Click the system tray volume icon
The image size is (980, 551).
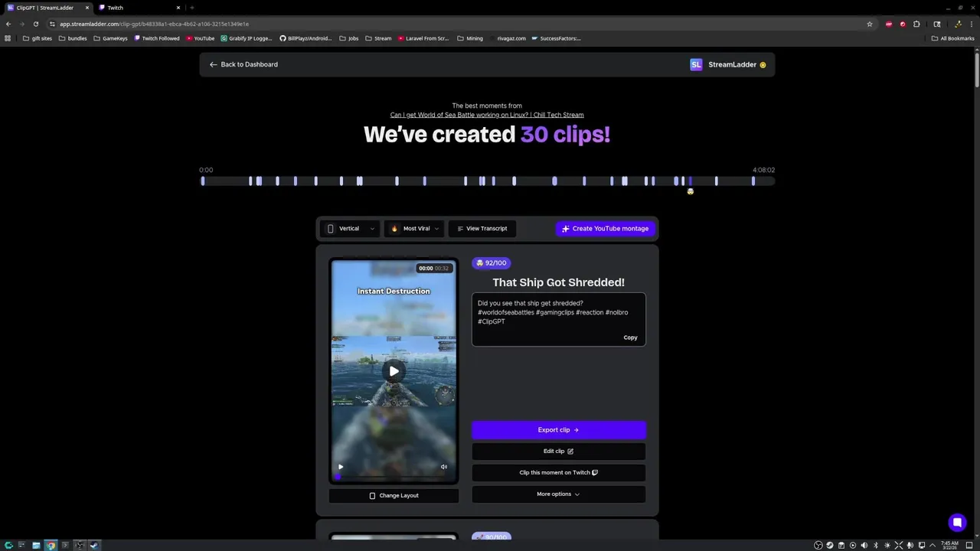[864, 545]
